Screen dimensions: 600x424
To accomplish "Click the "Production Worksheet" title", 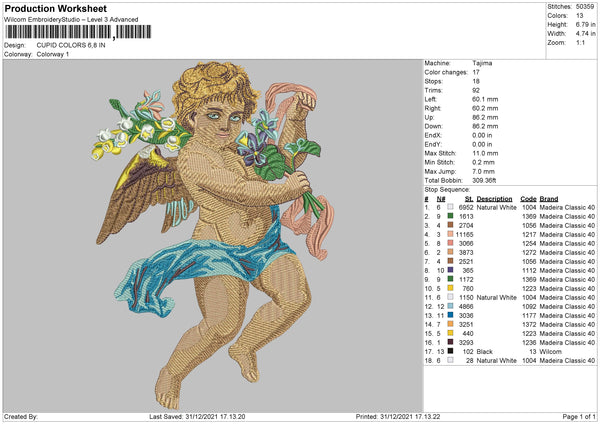I will pos(55,9).
